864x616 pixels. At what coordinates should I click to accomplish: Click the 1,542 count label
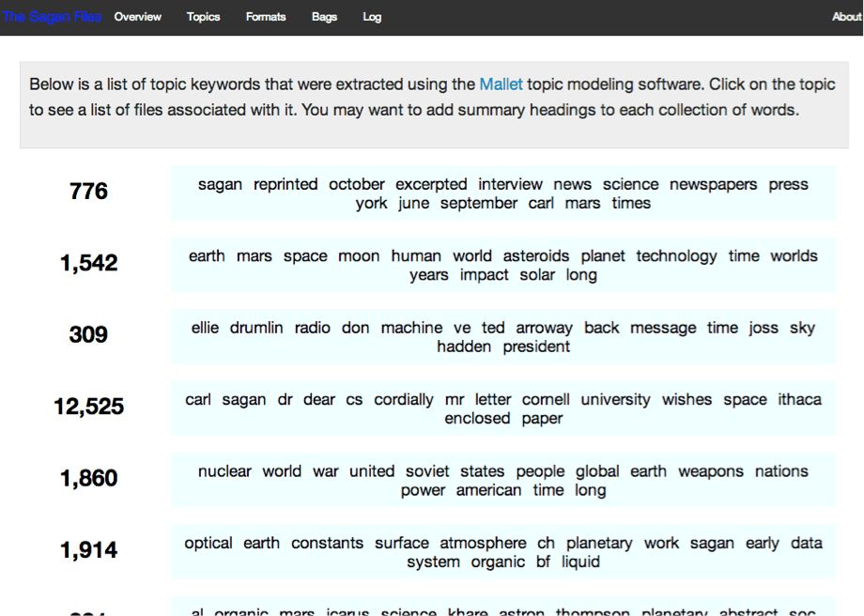tap(87, 264)
